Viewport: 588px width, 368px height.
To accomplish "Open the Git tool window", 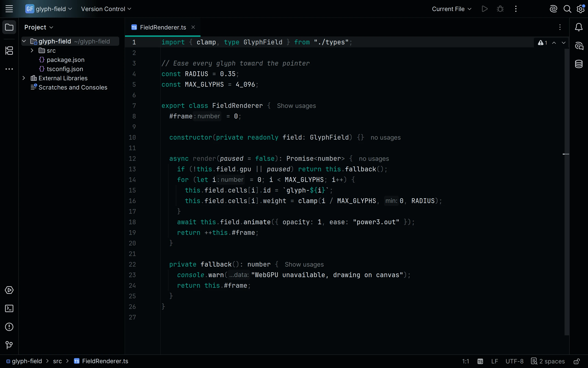I will (x=9, y=345).
